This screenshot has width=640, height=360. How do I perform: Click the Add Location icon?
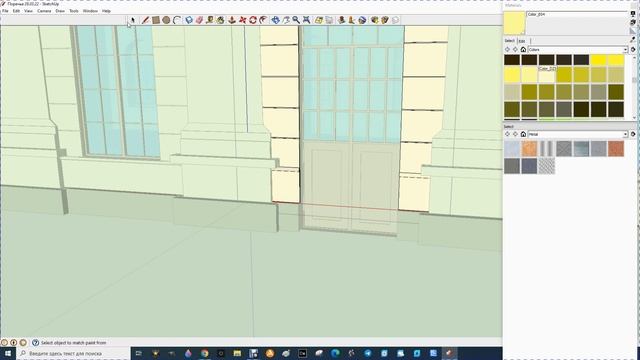319,20
